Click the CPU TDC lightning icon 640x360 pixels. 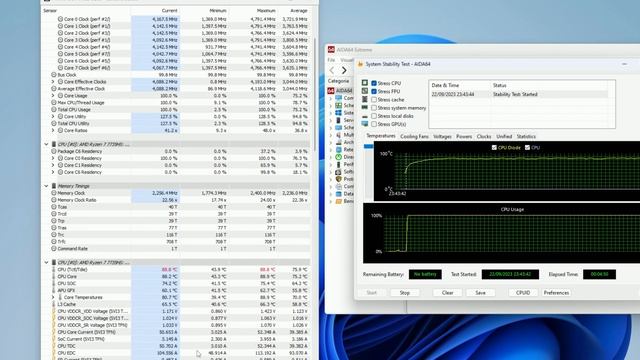(x=53, y=346)
